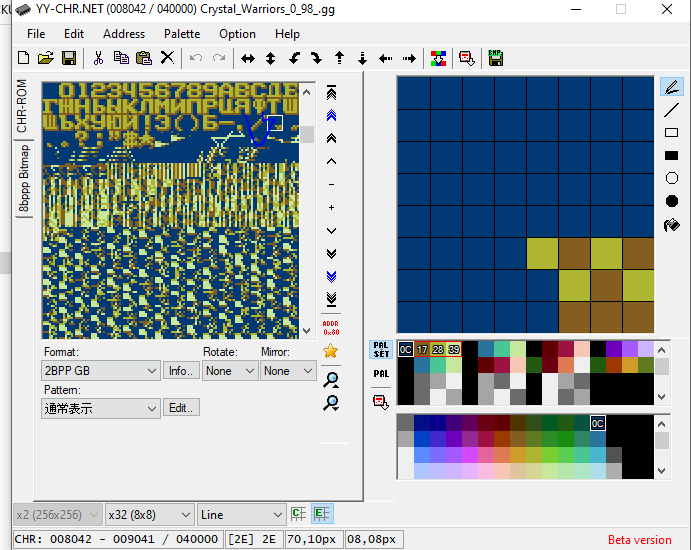Select the 0C swatch in color picker
This screenshot has width=691, height=550.
[598, 424]
